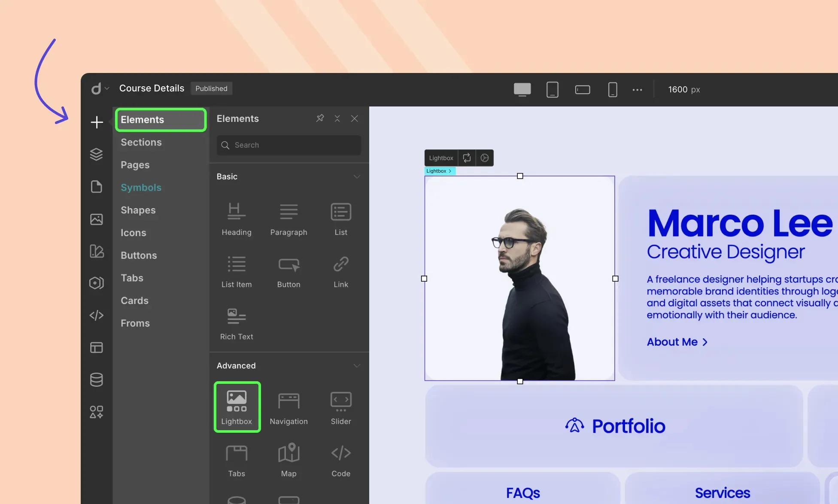Screen dimensions: 838x504
Task: Open the logo dropdown menu arrow
Action: [x=107, y=88]
